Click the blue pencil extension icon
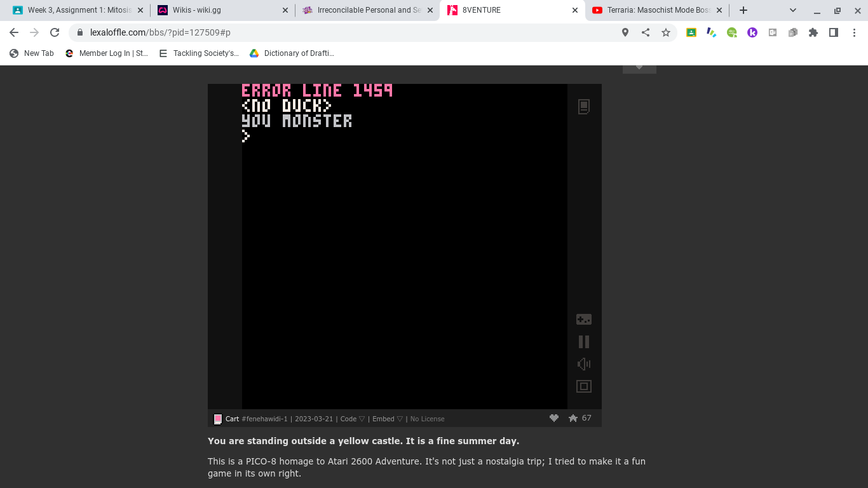The height and width of the screenshot is (488, 868). pyautogui.click(x=712, y=32)
